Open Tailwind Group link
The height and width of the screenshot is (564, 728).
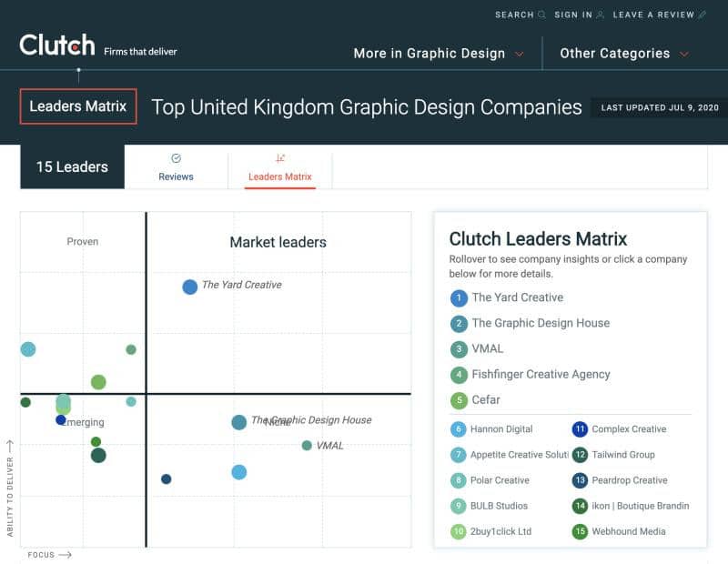click(x=623, y=455)
